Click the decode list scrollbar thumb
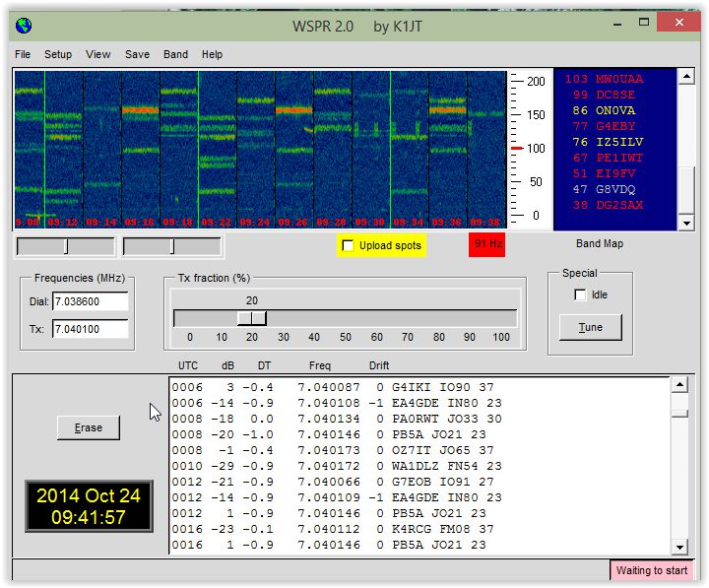The width and height of the screenshot is (709, 588). [x=679, y=414]
